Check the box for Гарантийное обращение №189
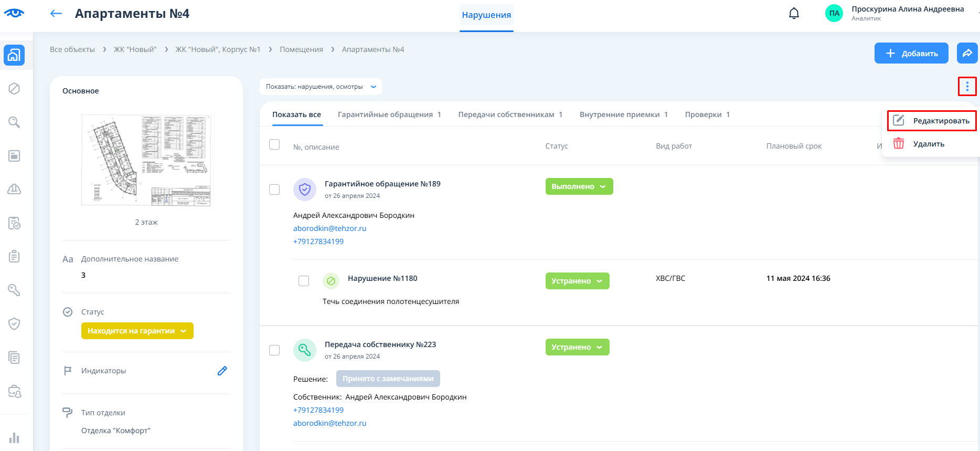980x451 pixels. point(274,190)
